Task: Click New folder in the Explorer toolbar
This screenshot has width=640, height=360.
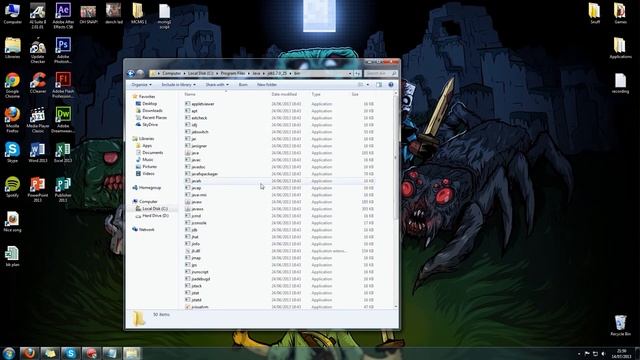Action: (x=267, y=84)
